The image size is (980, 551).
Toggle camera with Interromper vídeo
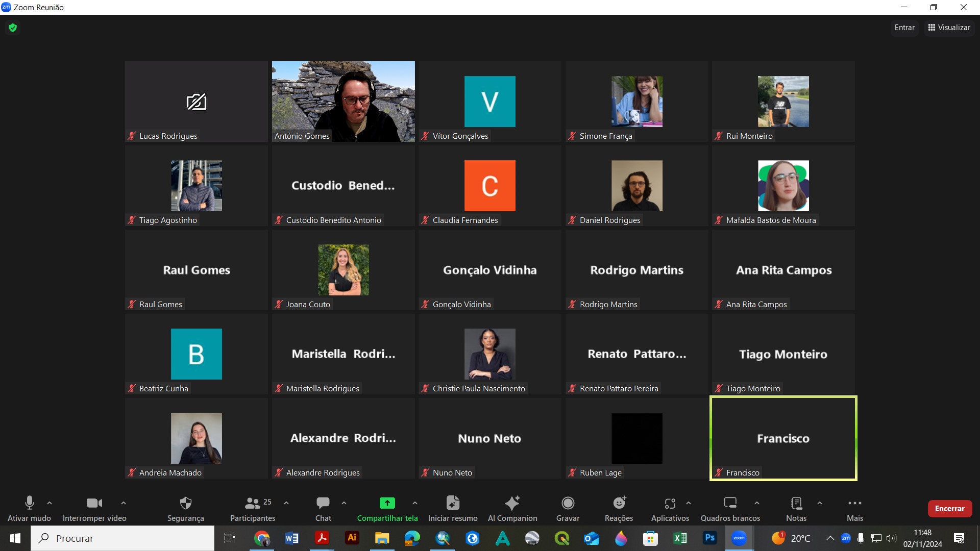click(x=94, y=504)
